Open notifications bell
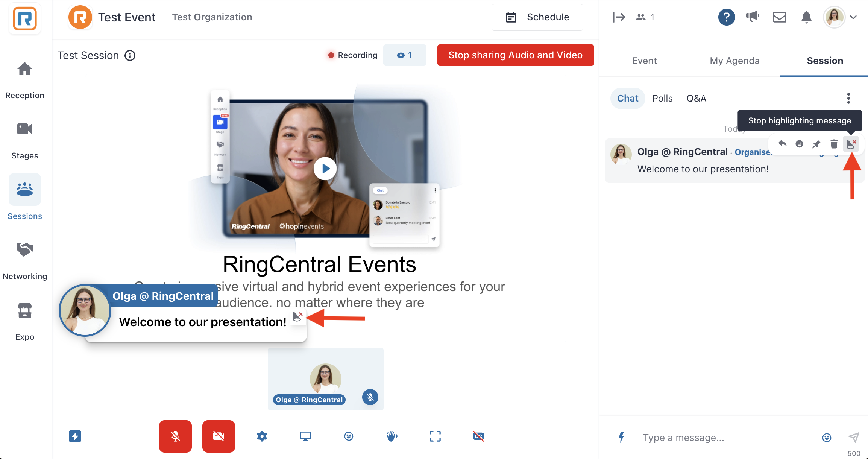 (x=806, y=17)
